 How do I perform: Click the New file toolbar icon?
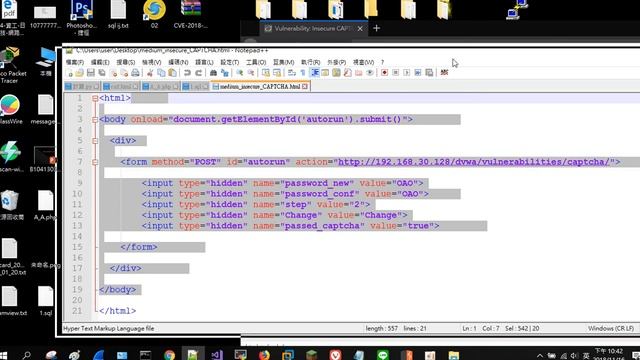coord(70,73)
